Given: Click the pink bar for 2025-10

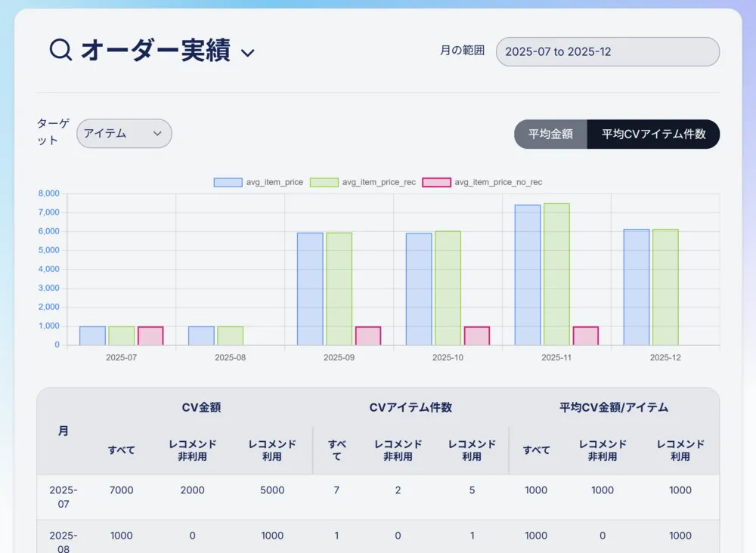Looking at the screenshot, I should click(476, 336).
